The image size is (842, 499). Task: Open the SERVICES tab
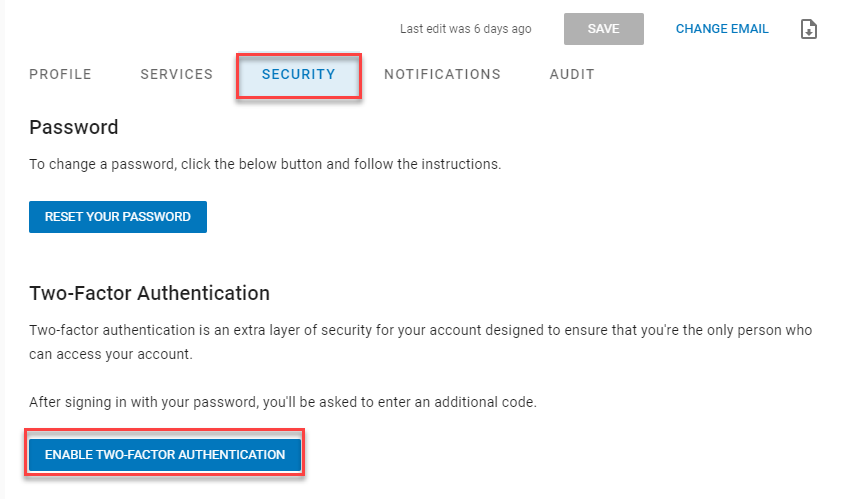(x=177, y=74)
